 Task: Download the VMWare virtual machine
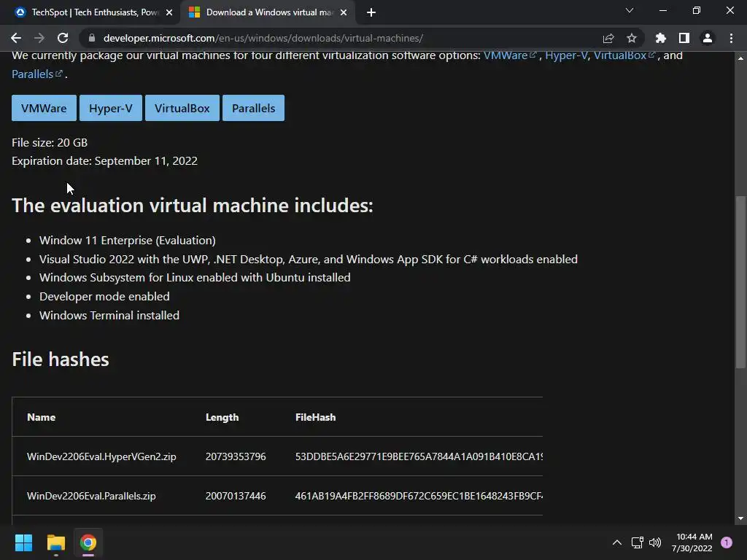click(x=44, y=108)
